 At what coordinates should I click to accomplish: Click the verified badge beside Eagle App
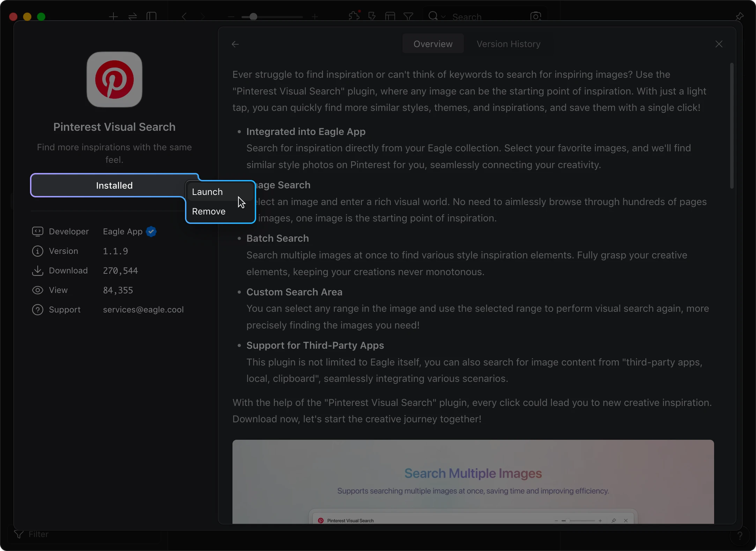(151, 232)
